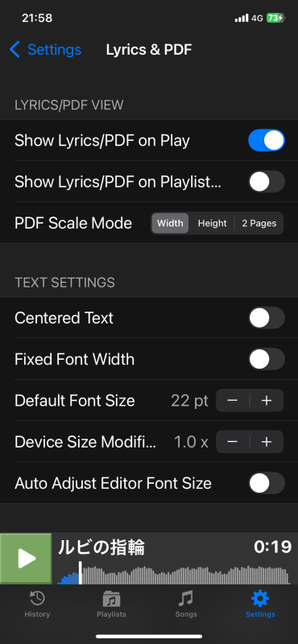Seek within the song waveform bar
The height and width of the screenshot is (644, 298).
pos(172,575)
